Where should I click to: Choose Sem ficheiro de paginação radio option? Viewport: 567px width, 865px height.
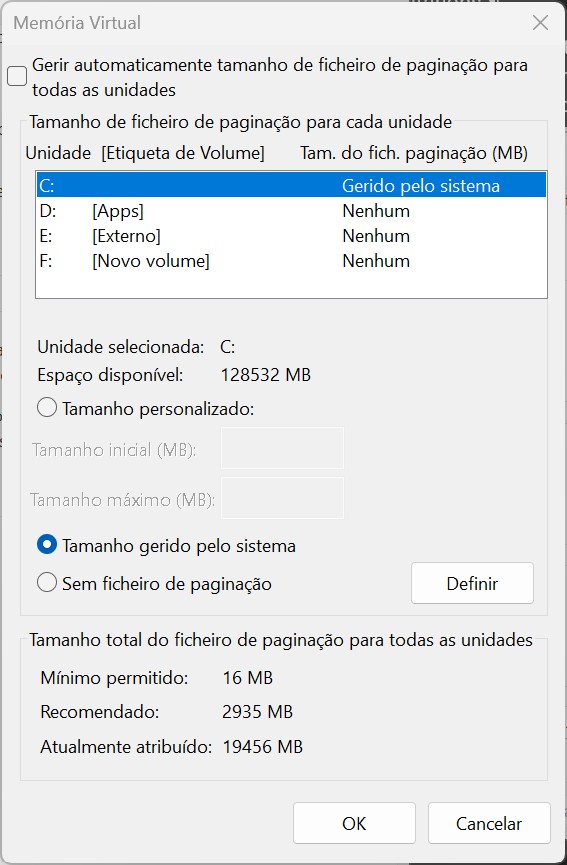[x=47, y=583]
